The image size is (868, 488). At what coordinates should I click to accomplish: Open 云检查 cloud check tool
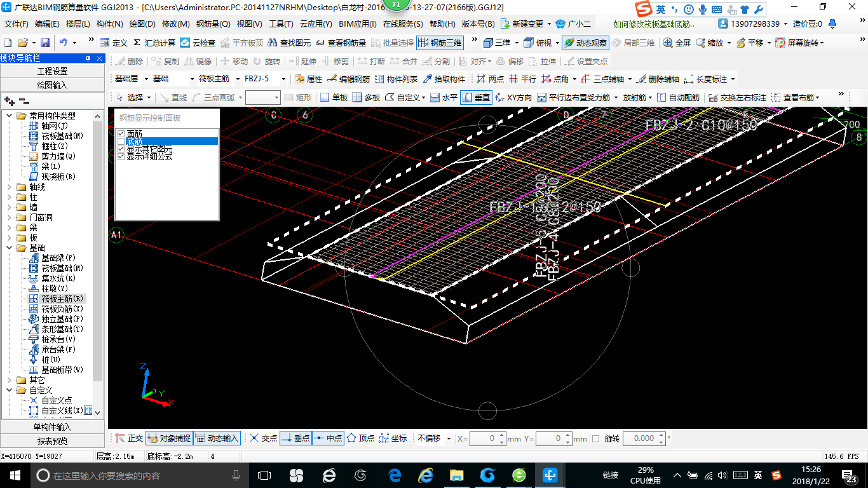(x=198, y=43)
